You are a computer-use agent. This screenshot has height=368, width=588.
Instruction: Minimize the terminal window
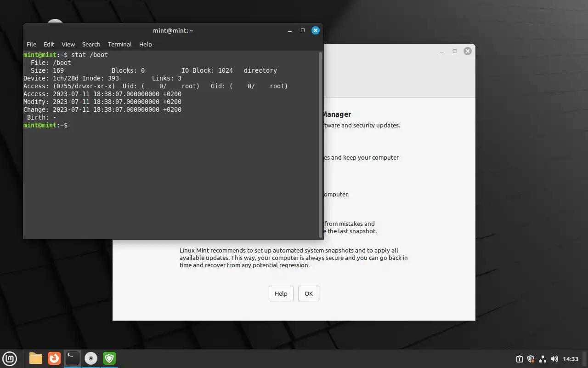(x=290, y=30)
